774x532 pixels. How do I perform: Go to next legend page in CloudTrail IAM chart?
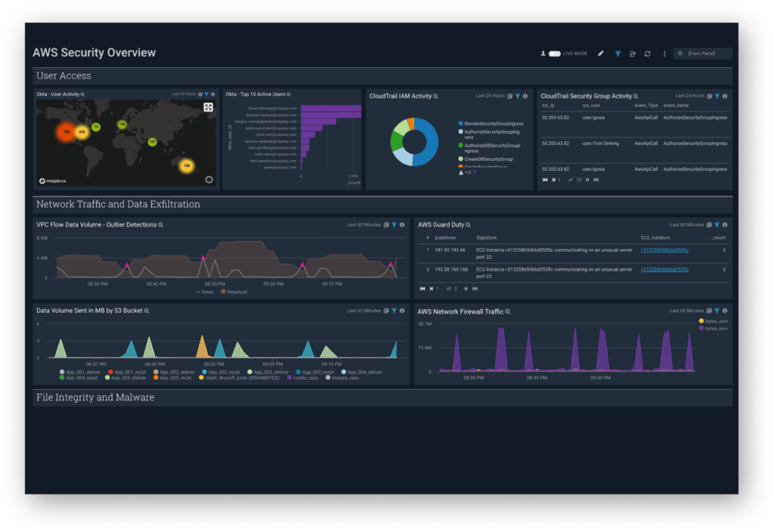(x=474, y=173)
